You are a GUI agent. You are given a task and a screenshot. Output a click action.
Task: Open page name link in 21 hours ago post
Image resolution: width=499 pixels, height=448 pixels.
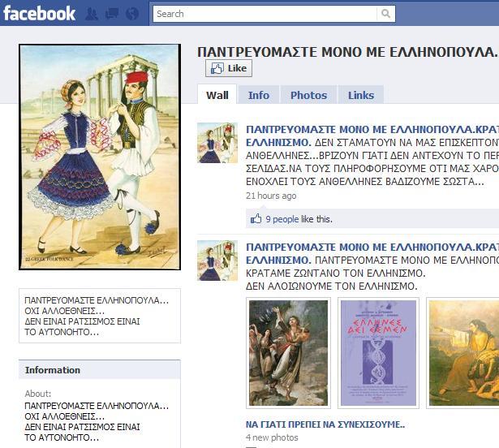pos(372,136)
